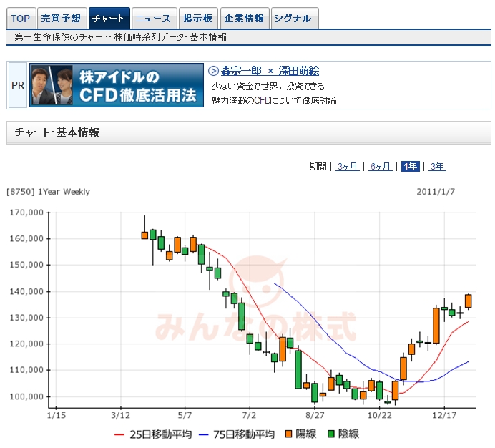The width and height of the screenshot is (495, 448).
Task: Click the chart date 2011/1/7
Action: [x=436, y=192]
